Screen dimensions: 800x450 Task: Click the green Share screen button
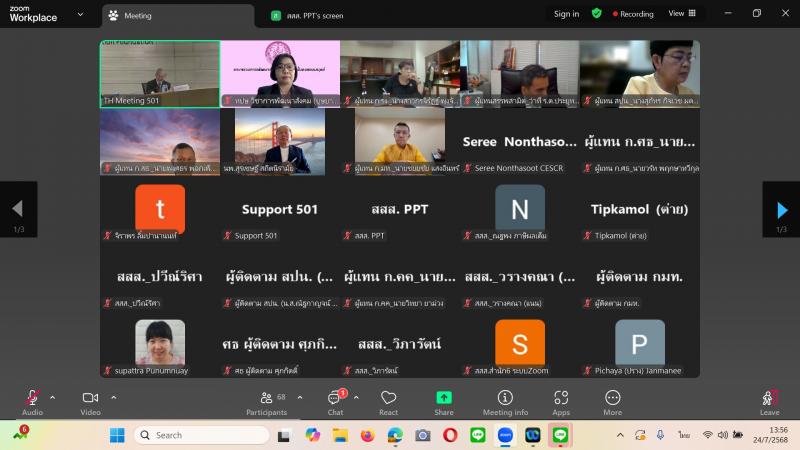point(444,402)
